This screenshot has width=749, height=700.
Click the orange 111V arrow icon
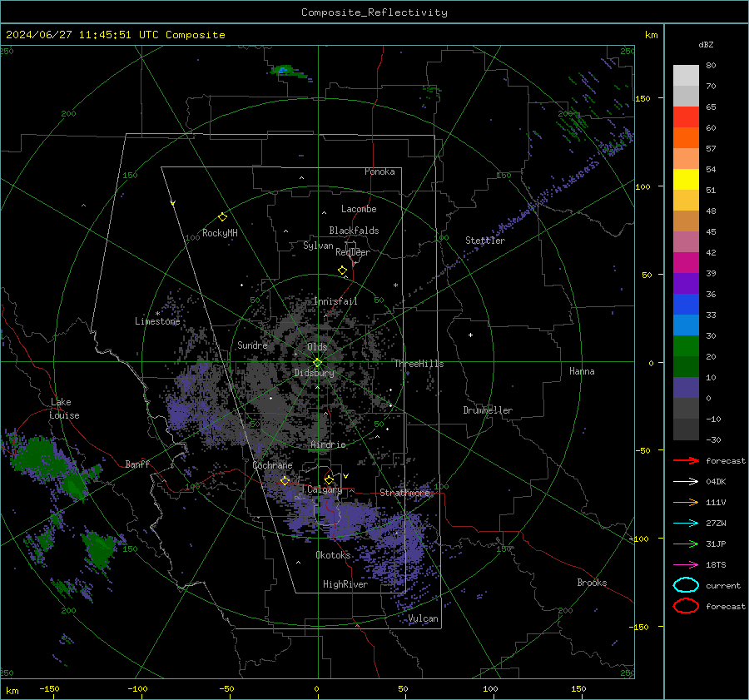click(686, 502)
